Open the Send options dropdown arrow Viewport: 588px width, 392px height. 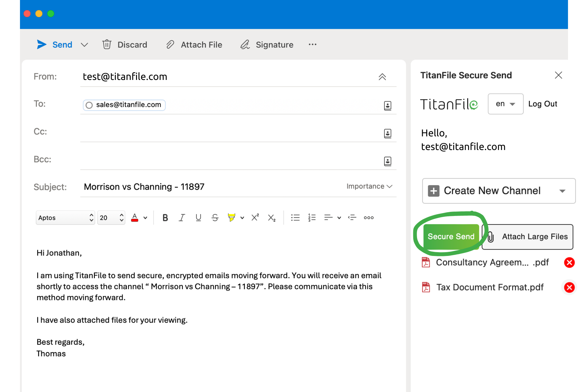[x=84, y=45]
